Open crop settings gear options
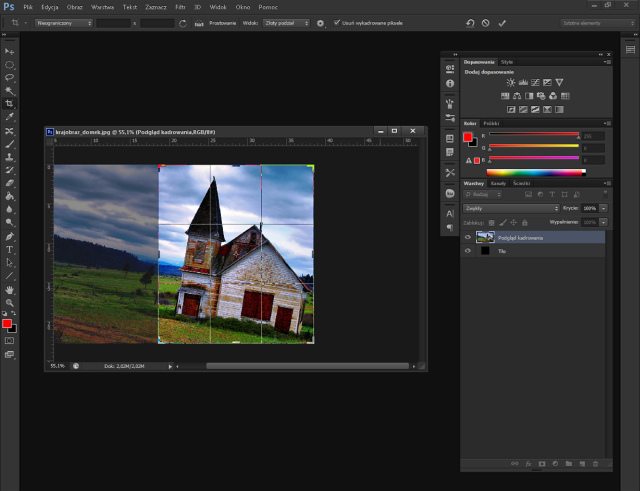This screenshot has height=491, width=640. click(x=320, y=23)
